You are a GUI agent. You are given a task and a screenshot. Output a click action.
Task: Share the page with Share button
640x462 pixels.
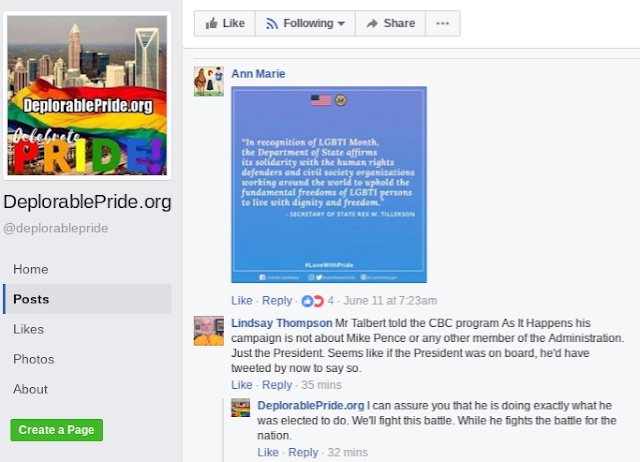pyautogui.click(x=391, y=23)
